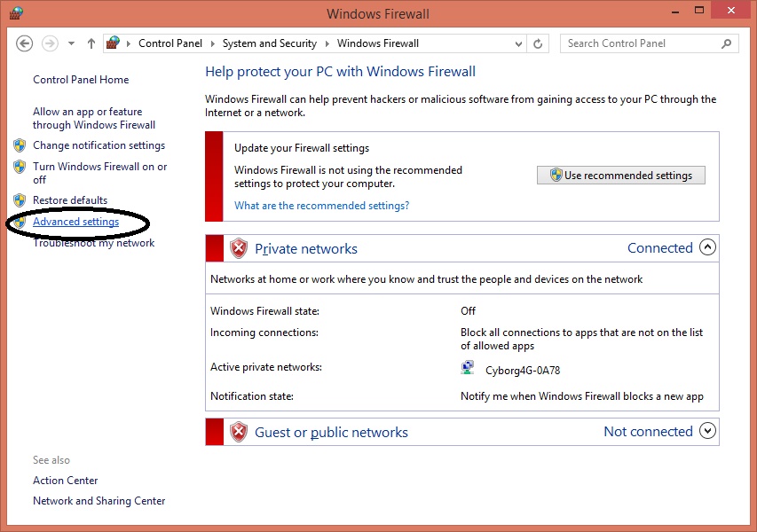Click Windows Firewall in the breadcrumb
The width and height of the screenshot is (757, 532).
click(x=378, y=43)
